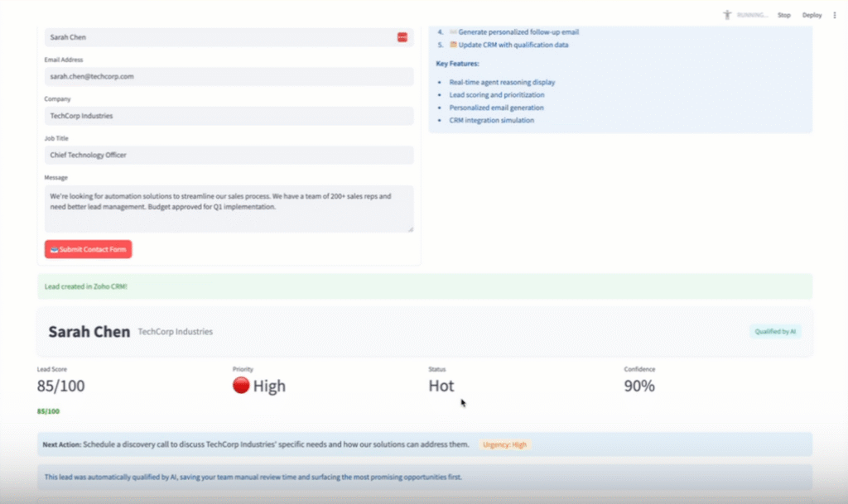Image resolution: width=848 pixels, height=504 pixels.
Task: Click into the Email Address field
Action: 229,76
